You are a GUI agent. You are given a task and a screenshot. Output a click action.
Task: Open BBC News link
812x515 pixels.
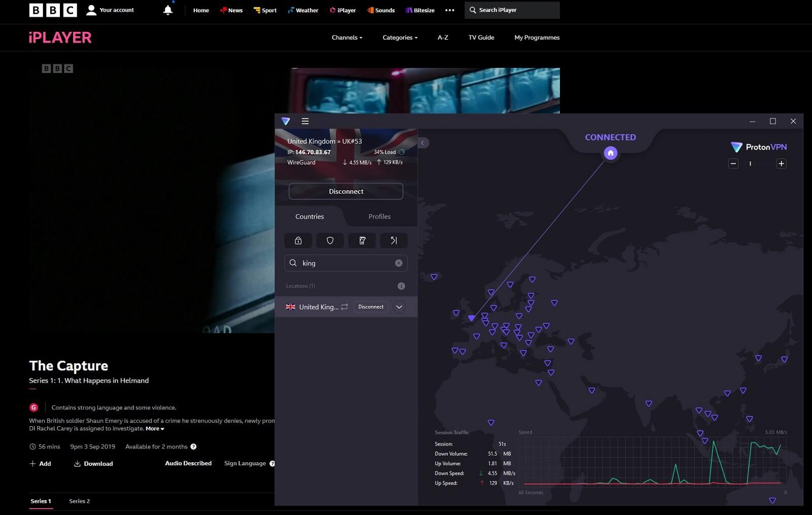(231, 10)
